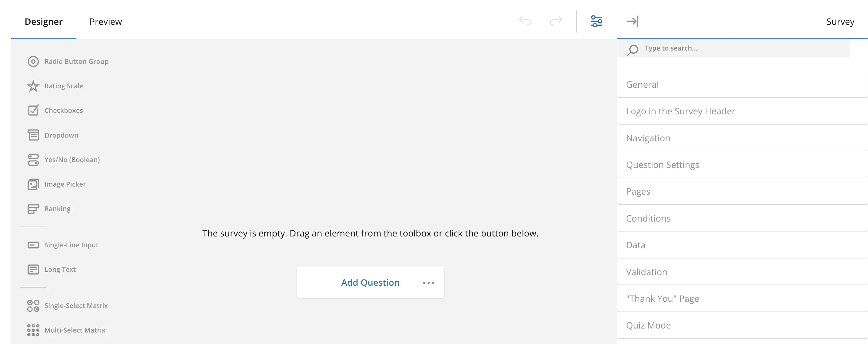Collapse the property grid with arrow icon
Viewport: 868px width, 344px height.
click(x=632, y=21)
